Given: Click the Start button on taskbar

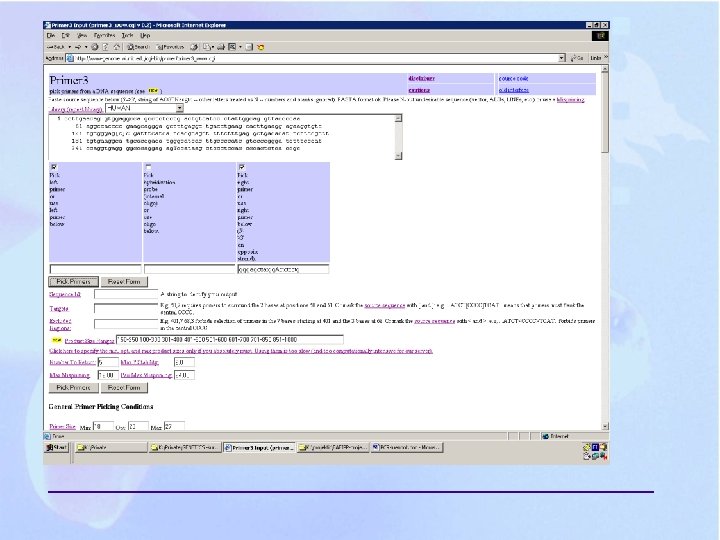Looking at the screenshot, I should pos(57,447).
